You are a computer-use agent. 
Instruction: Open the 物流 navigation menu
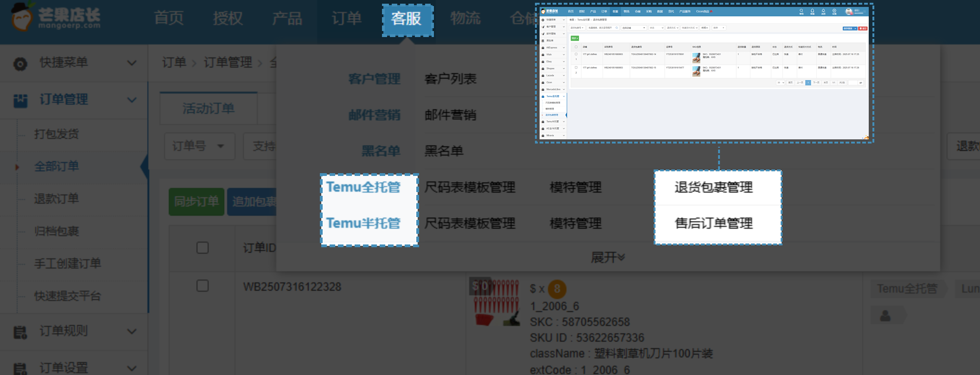click(465, 18)
